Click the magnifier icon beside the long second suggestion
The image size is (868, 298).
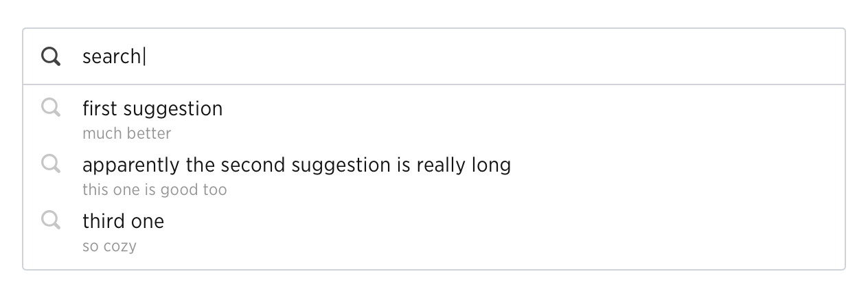pos(51,163)
